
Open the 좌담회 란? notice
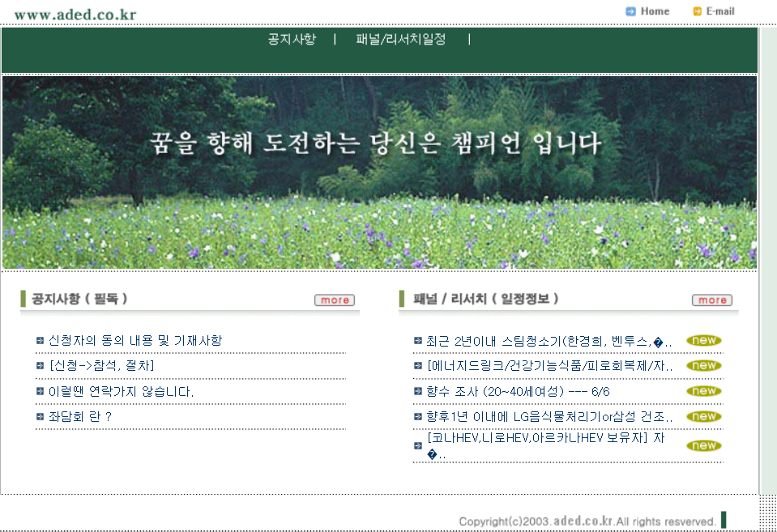81,415
